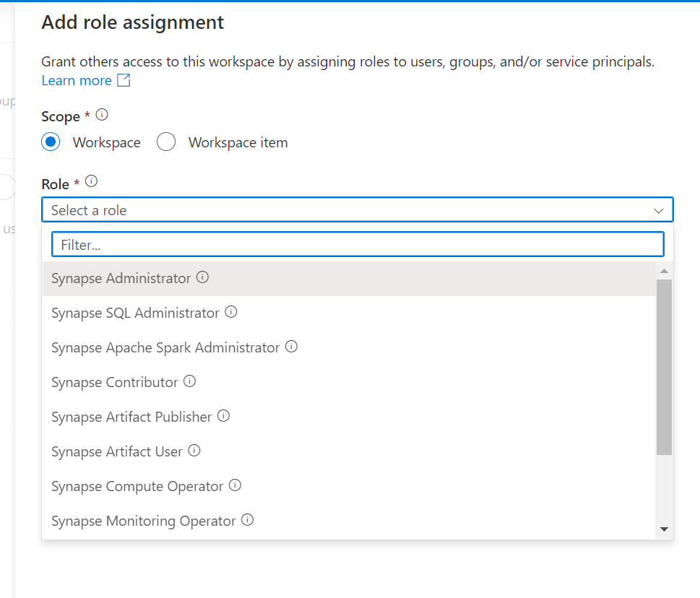Show info for Synapse Apache Spark Administrator
The image size is (700, 598).
pos(292,347)
